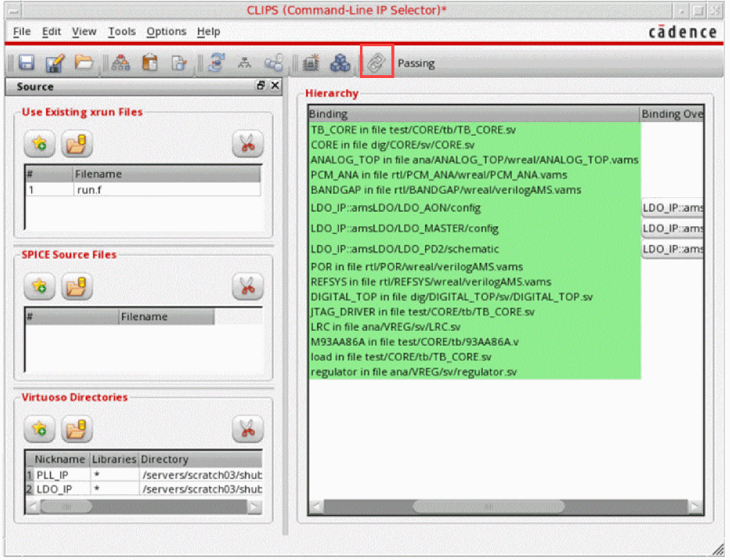Remove xrun file with scissors icon
The width and height of the screenshot is (730, 560).
click(x=248, y=144)
